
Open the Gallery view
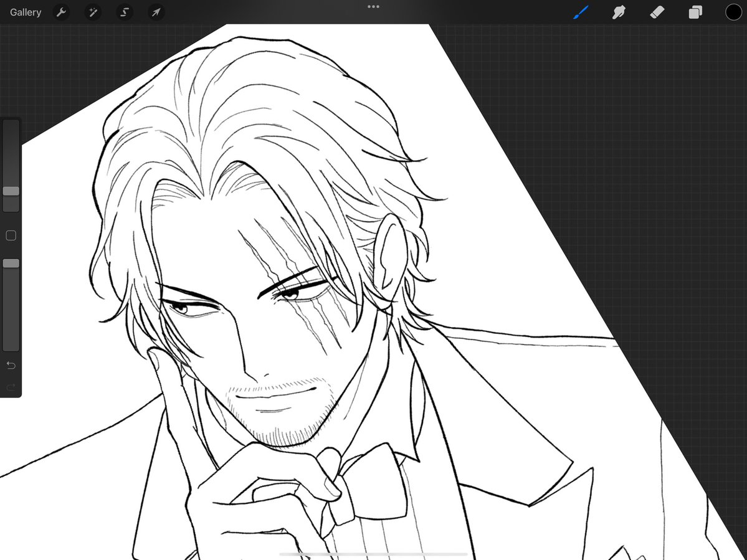pyautogui.click(x=26, y=12)
